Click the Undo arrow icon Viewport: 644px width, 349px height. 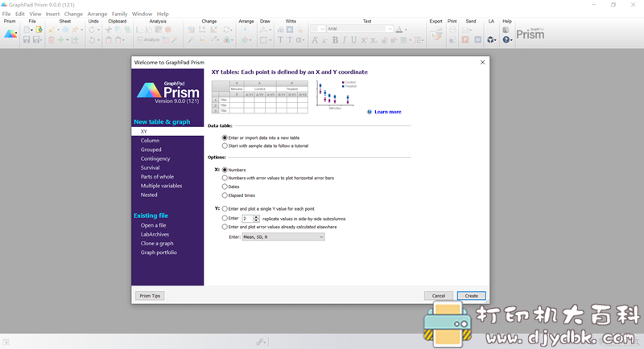click(x=92, y=39)
